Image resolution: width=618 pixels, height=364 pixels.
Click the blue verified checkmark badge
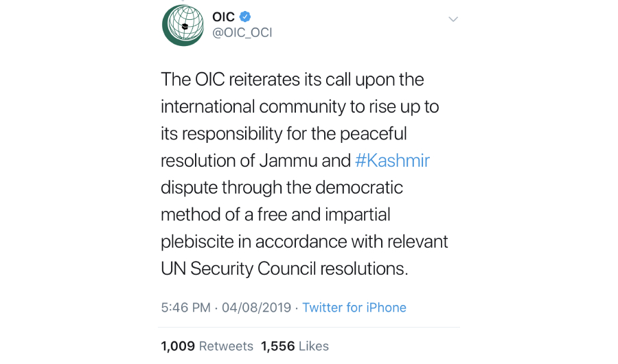point(245,16)
